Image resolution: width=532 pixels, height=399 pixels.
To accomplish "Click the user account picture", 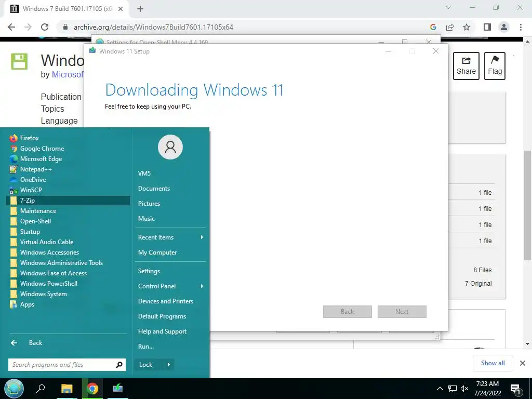I will pos(170,147).
